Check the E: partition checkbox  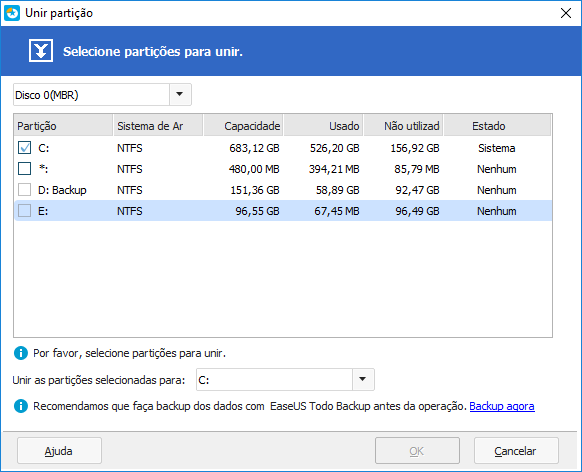(24, 211)
